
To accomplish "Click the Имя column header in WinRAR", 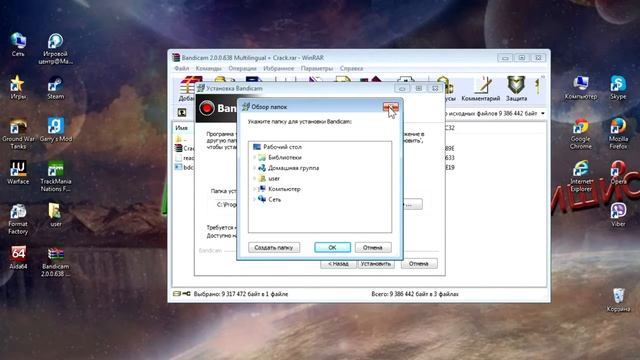I will [181, 128].
